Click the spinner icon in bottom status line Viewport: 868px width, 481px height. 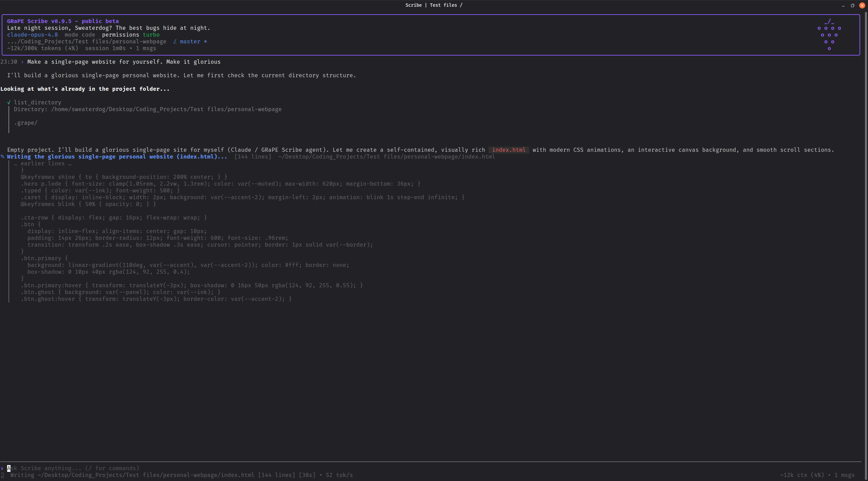pos(2,475)
